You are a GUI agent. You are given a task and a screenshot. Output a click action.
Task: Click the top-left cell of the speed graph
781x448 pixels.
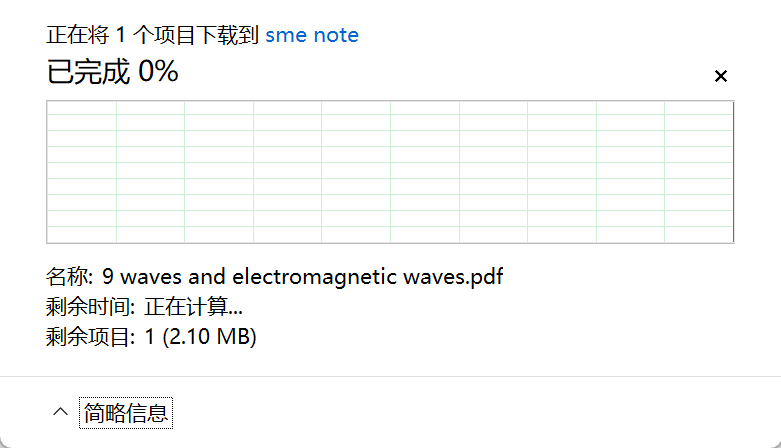click(x=82, y=108)
